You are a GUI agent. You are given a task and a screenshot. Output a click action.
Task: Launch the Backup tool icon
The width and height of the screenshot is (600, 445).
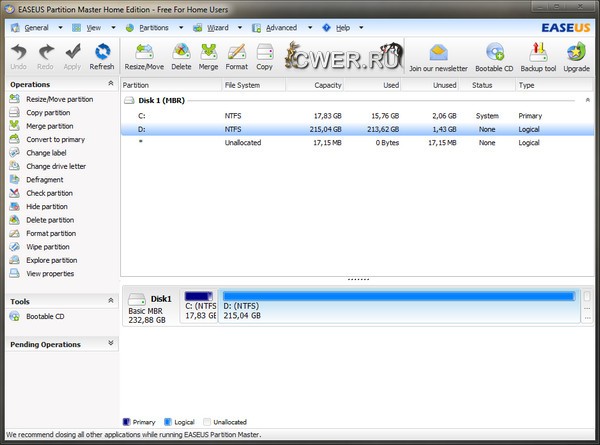pos(537,56)
